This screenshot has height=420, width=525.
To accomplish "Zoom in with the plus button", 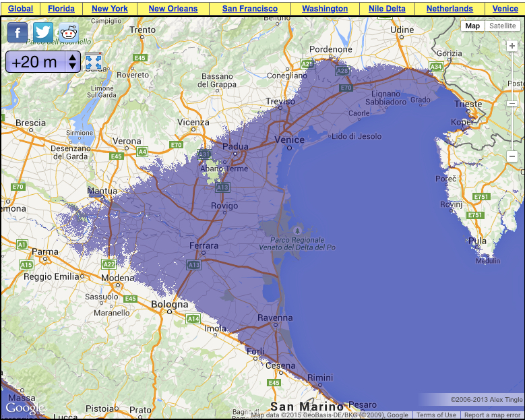I will click(512, 47).
